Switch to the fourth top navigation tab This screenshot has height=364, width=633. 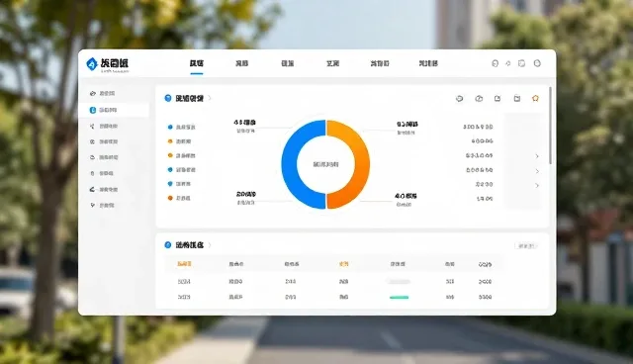(332, 63)
